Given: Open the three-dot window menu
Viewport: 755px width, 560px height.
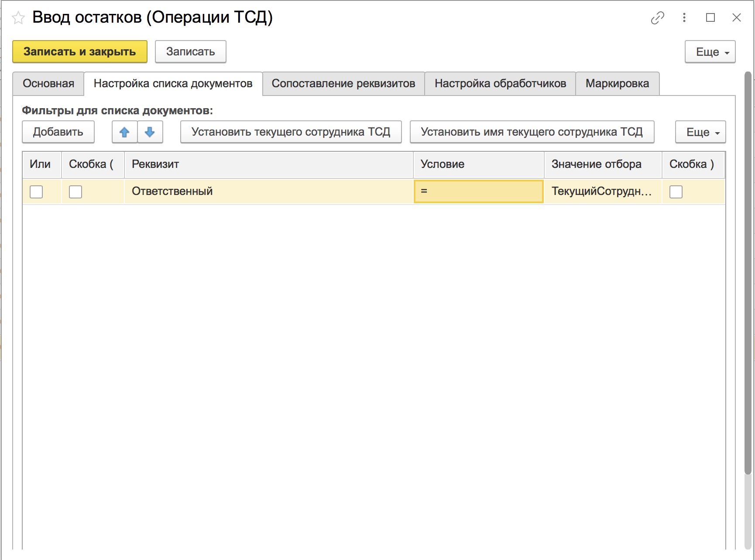Looking at the screenshot, I should (684, 17).
